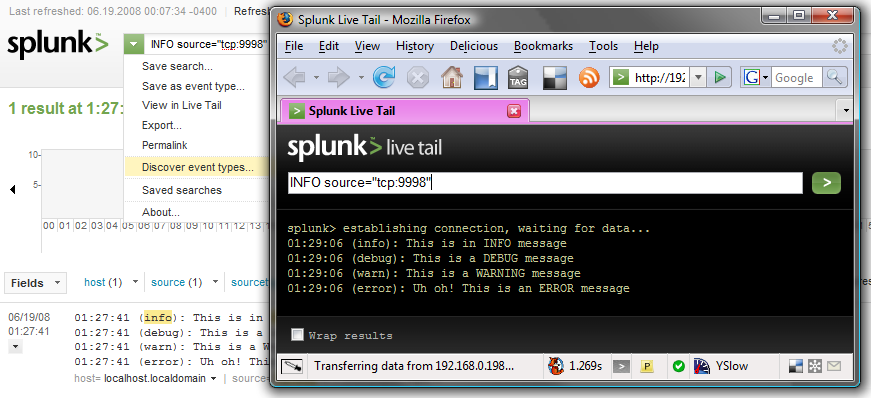Screen dimensions: 871x398
Task: Open the History menu in Firefox
Action: click(415, 46)
